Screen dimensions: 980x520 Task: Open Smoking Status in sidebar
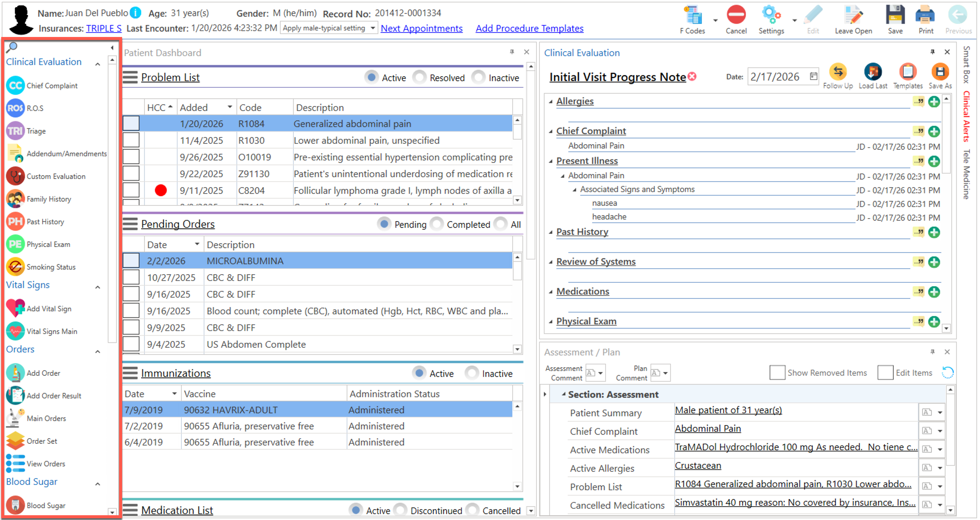tap(15, 267)
